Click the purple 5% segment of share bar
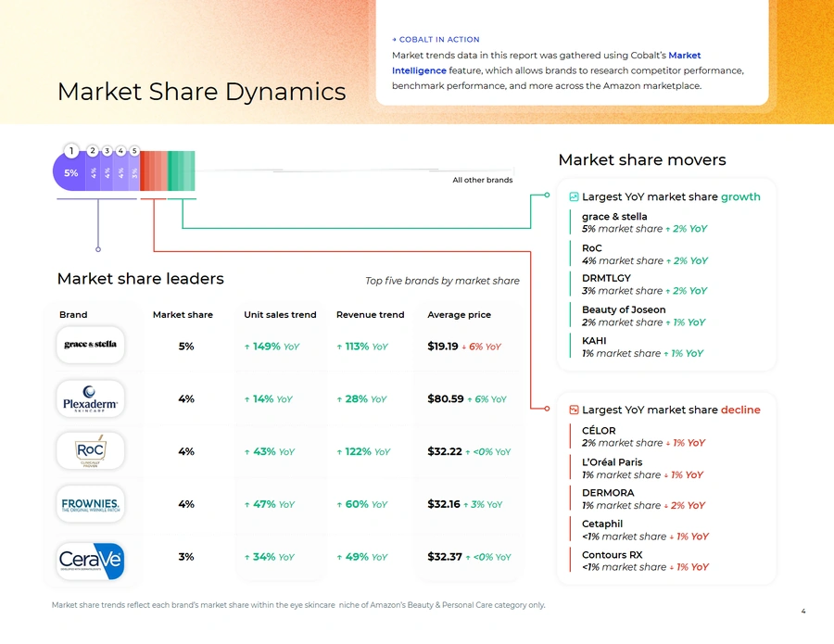 69,170
